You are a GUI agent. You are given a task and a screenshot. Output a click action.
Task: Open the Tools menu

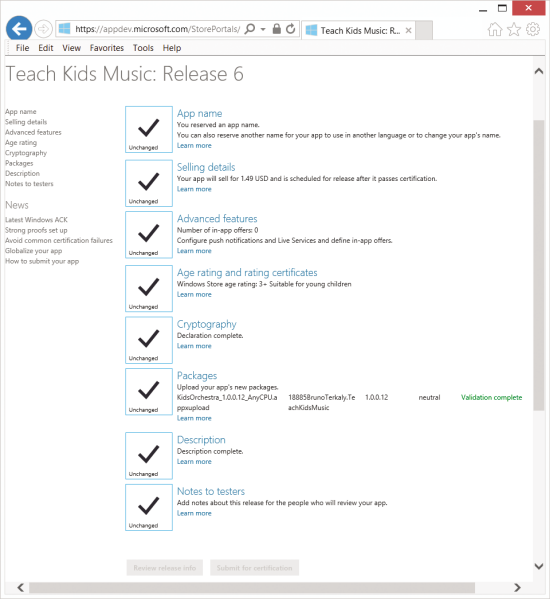143,48
